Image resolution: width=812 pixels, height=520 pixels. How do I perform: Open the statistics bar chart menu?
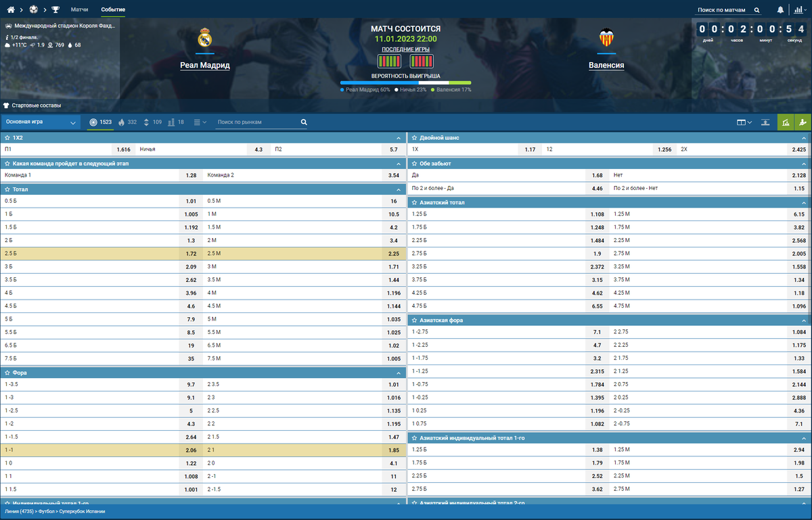(x=799, y=10)
